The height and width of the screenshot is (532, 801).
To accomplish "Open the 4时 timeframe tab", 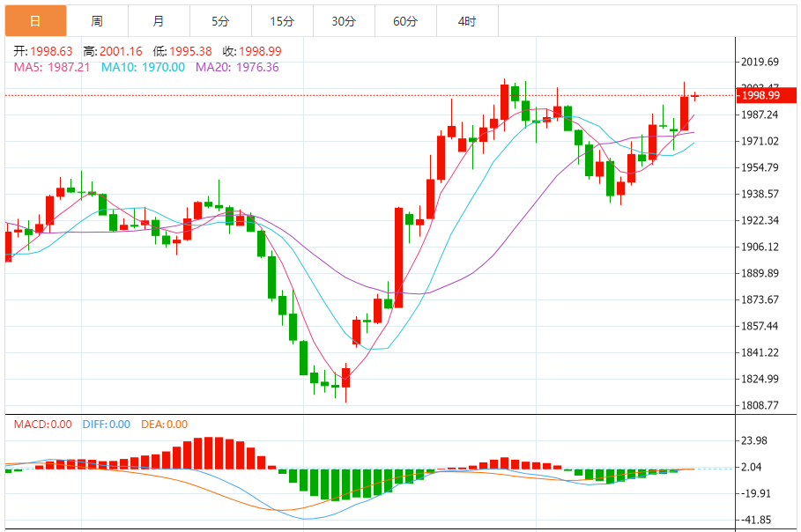I will 467,21.
